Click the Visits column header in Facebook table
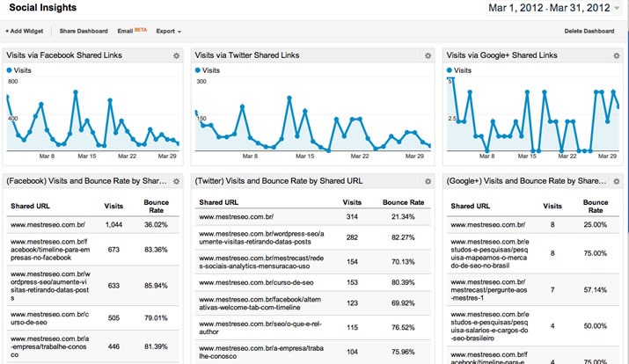The width and height of the screenshot is (629, 364). coord(113,205)
